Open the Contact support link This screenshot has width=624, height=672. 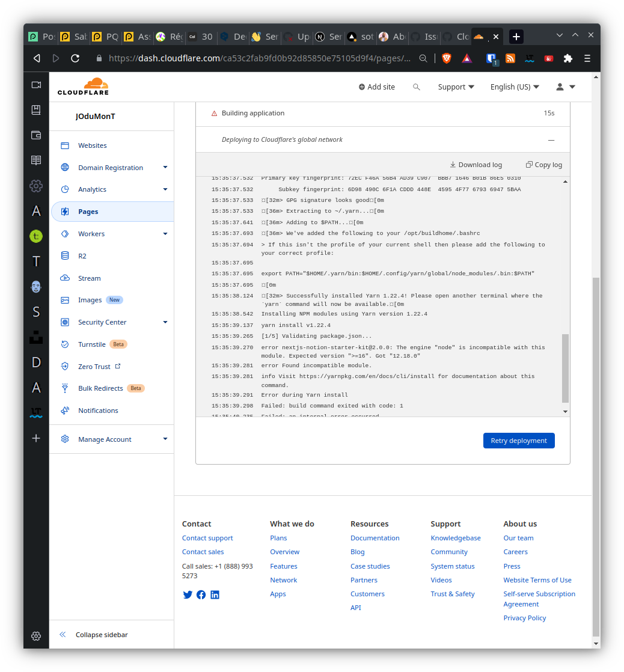(x=207, y=538)
